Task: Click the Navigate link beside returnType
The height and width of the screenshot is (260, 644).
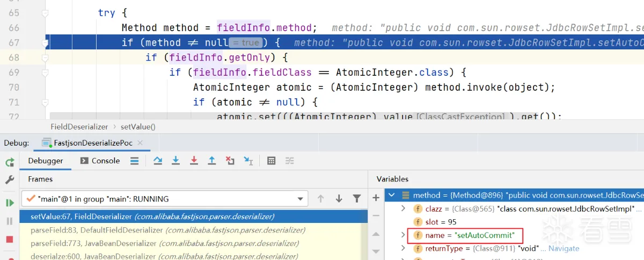Action: [x=564, y=249]
